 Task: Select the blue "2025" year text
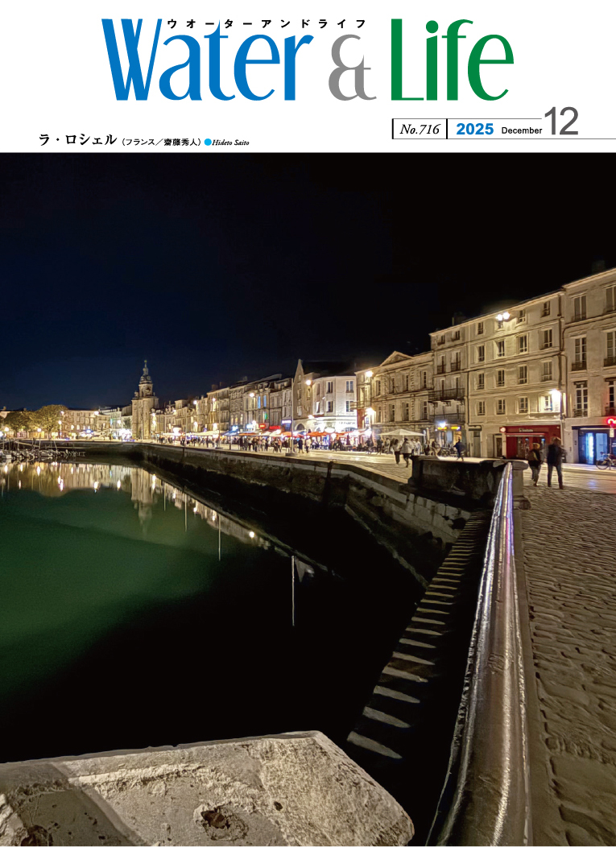click(x=474, y=129)
